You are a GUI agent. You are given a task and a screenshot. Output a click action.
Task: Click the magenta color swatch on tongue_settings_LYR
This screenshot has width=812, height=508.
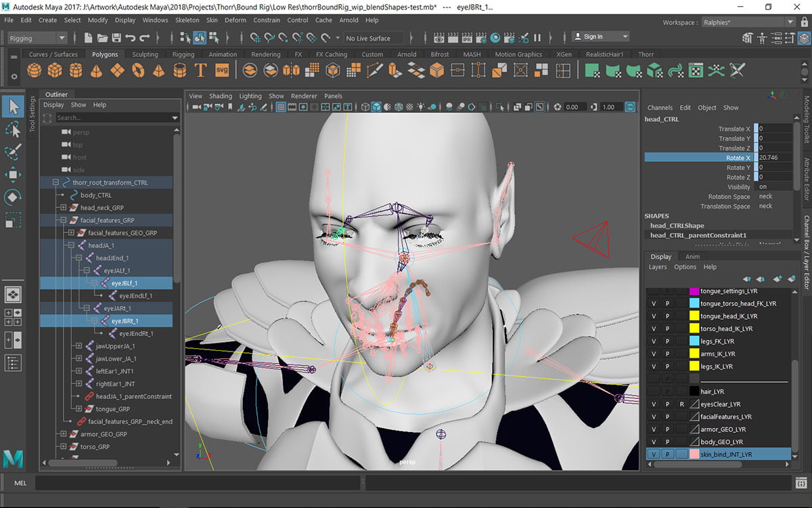[694, 291]
